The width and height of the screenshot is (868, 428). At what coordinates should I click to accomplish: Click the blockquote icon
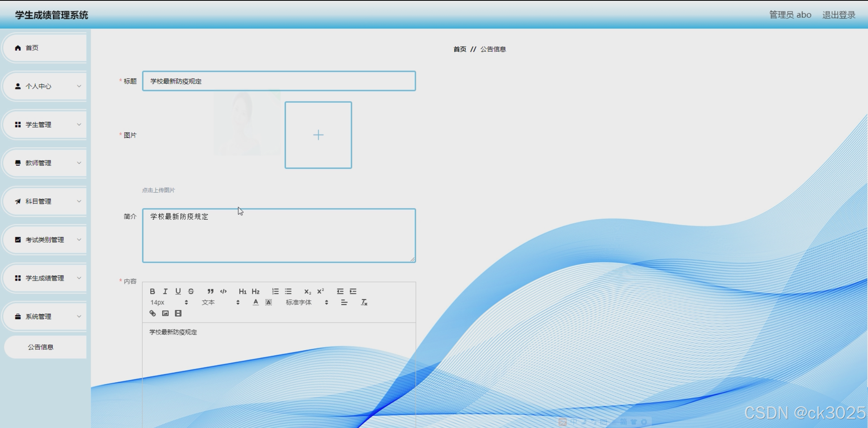coord(210,291)
